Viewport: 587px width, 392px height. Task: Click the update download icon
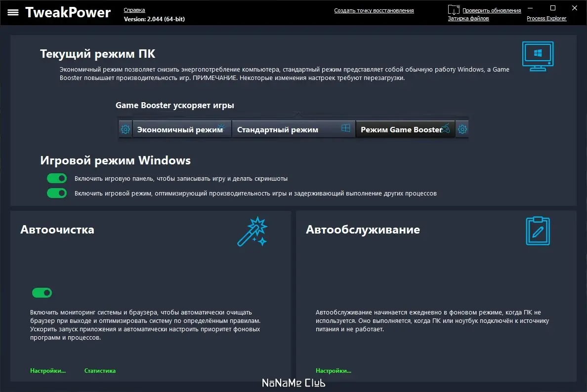pos(454,9)
